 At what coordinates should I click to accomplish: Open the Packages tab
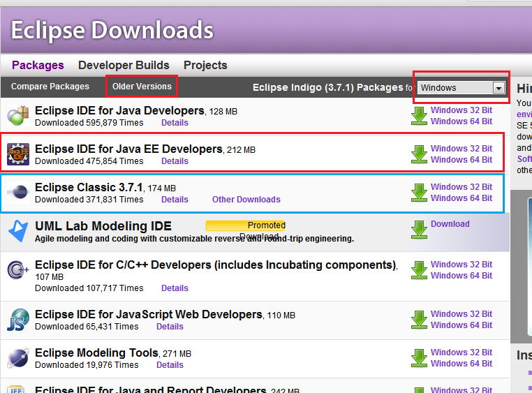coord(38,65)
